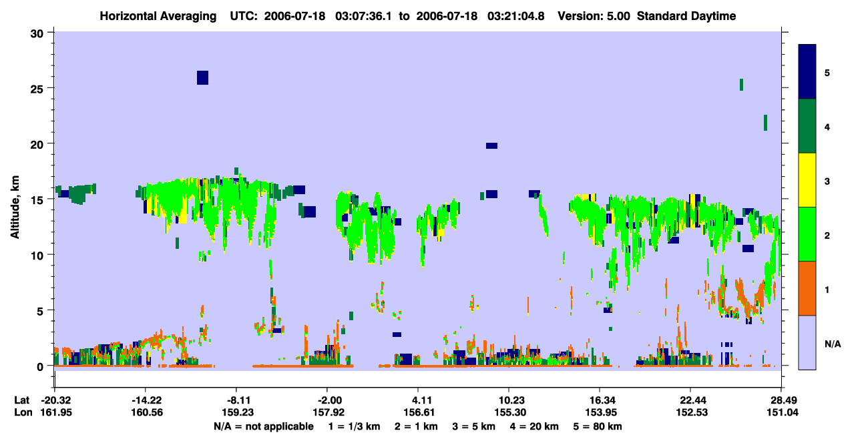Click latitude value 10.23

tap(509, 400)
